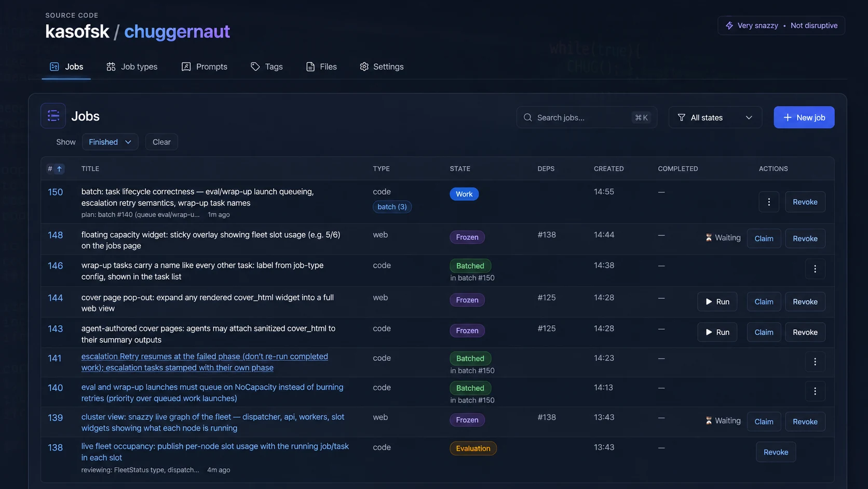The image size is (868, 489).
Task: Run job 143
Action: (x=717, y=333)
